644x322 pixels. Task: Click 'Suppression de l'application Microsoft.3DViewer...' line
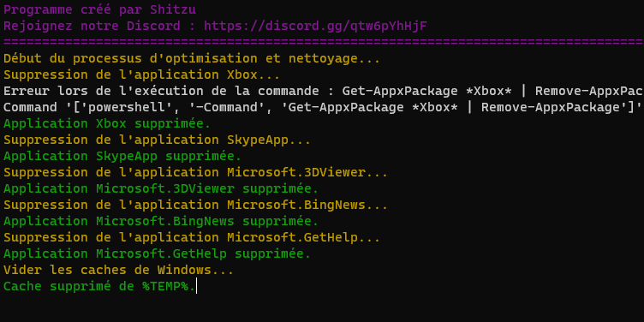point(196,172)
